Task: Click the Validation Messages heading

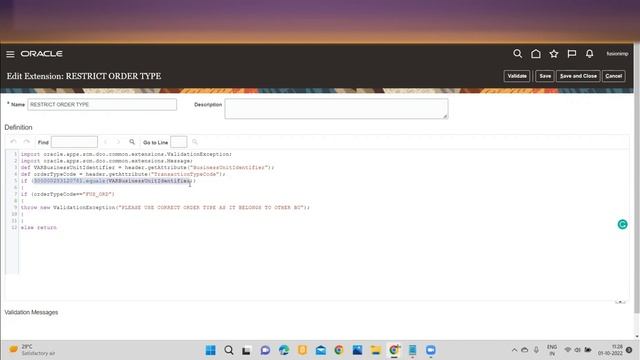Action: tap(31, 312)
